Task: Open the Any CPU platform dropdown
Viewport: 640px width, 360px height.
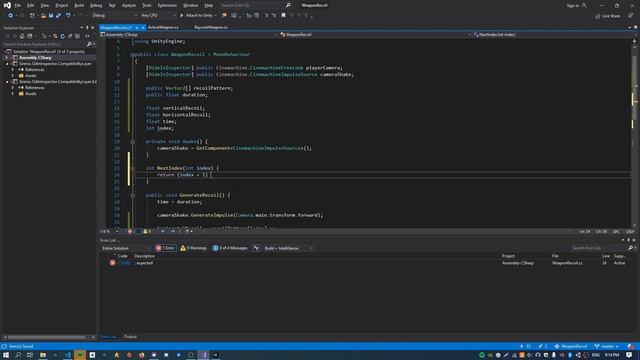Action: (x=158, y=16)
